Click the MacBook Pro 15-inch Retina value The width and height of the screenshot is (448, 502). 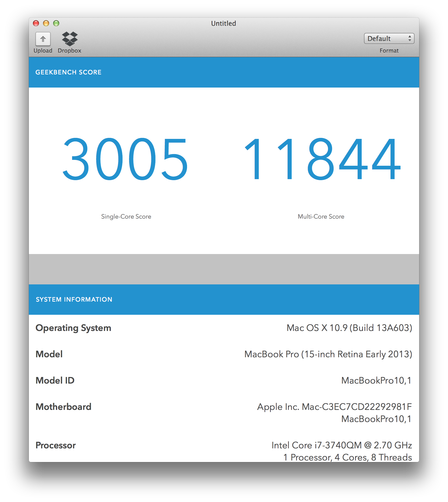coord(328,354)
